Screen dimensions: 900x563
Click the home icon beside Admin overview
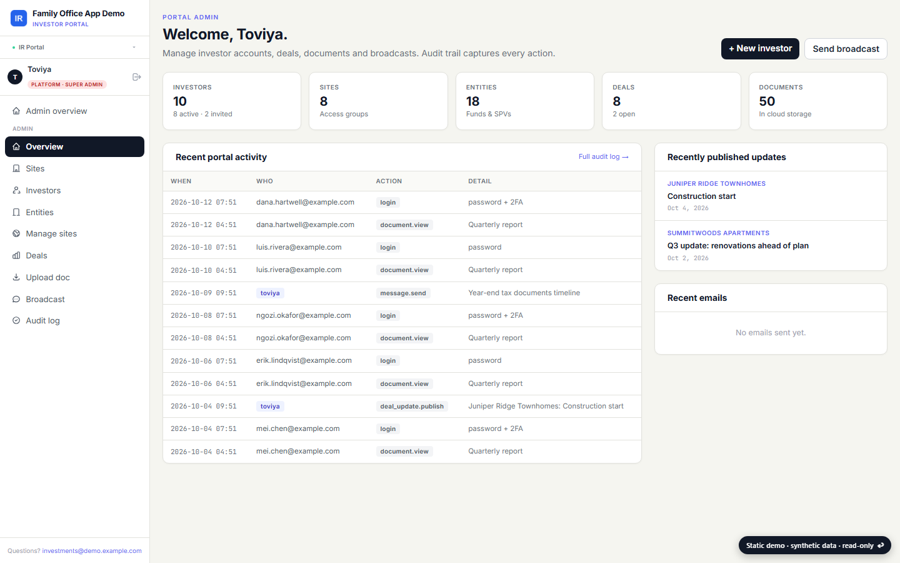(16, 111)
